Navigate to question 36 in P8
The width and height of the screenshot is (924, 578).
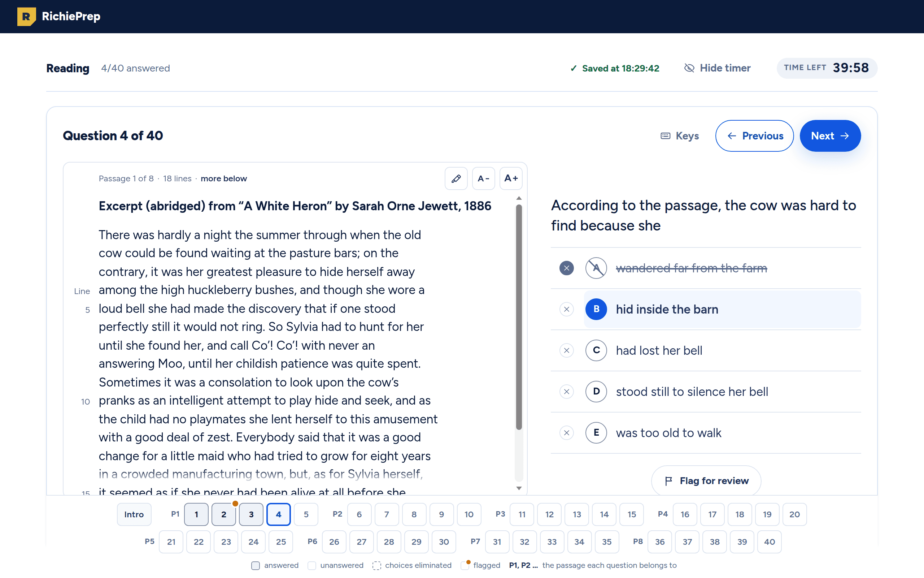point(660,542)
